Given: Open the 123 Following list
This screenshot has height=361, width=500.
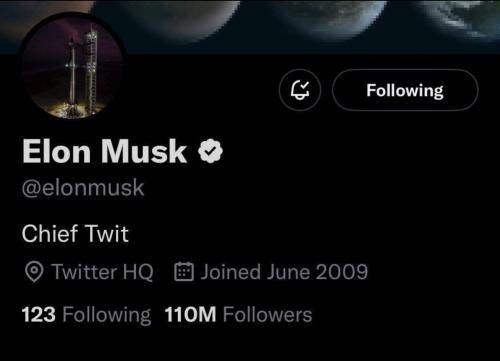Looking at the screenshot, I should [x=86, y=314].
